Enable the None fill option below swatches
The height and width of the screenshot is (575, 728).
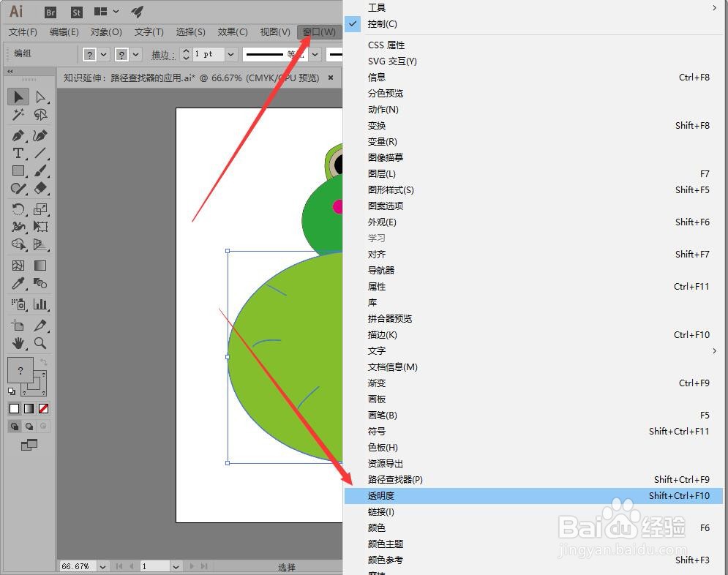click(43, 407)
